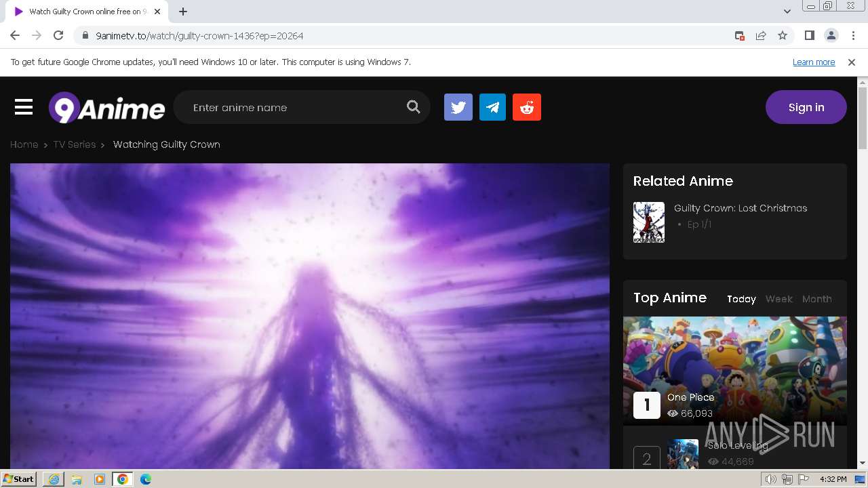Toggle the browser side panel
Screen dimensions: 868x488
809,35
